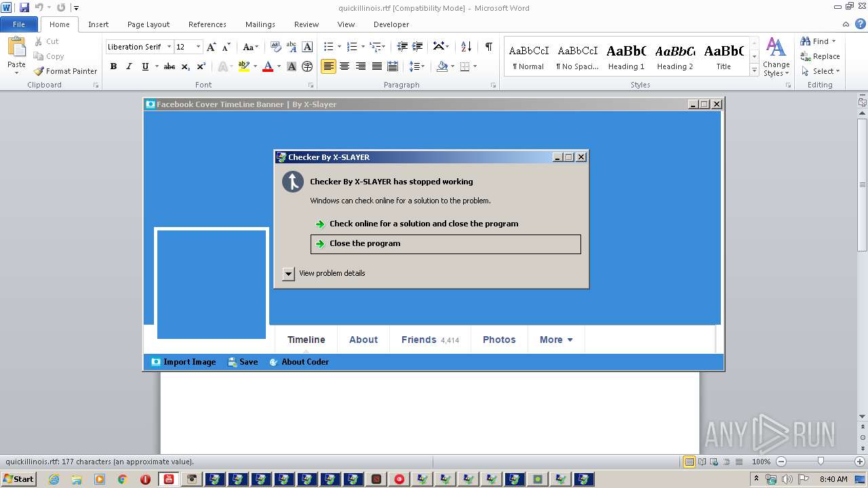Click the Justify alignment icon
This screenshot has height=488, width=868.
376,66
